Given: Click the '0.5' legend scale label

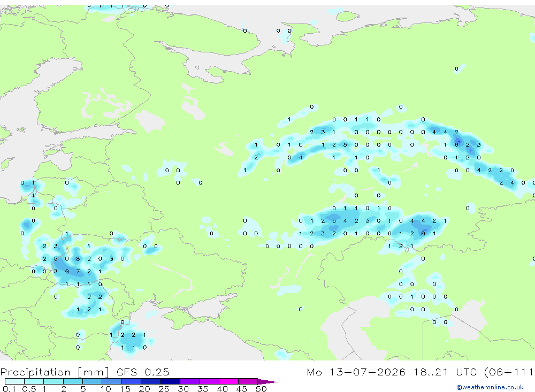Looking at the screenshot, I should click(29, 389).
